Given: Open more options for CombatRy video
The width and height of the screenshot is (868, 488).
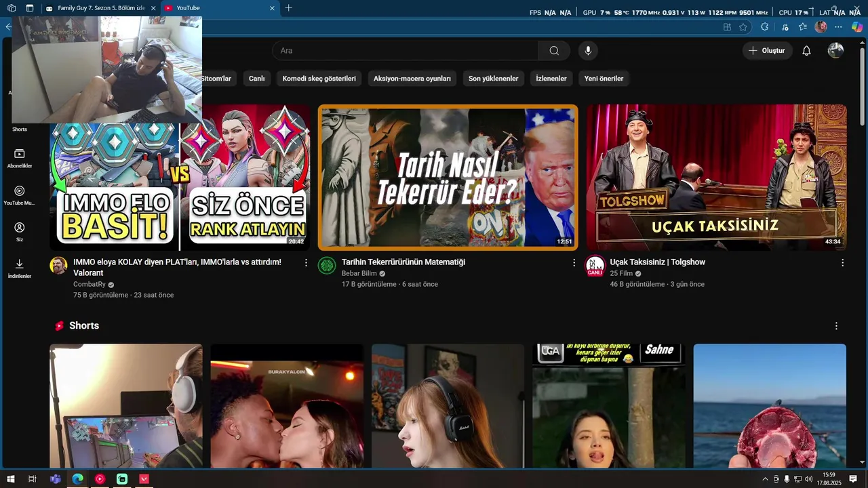Looking at the screenshot, I should tap(306, 262).
